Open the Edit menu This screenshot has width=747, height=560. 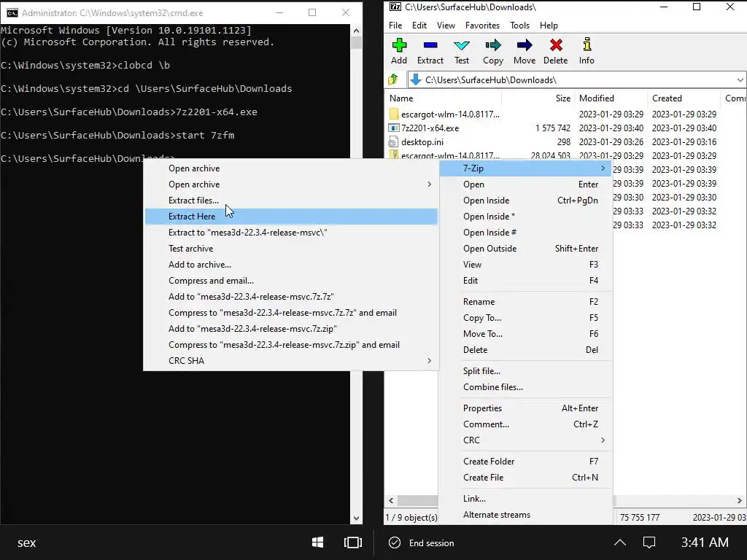pos(419,26)
